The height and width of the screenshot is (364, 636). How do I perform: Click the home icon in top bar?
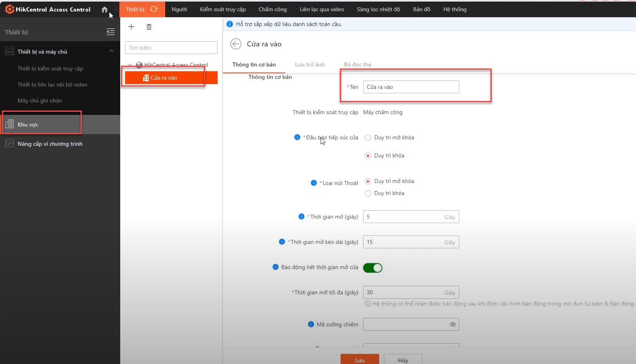click(x=105, y=10)
